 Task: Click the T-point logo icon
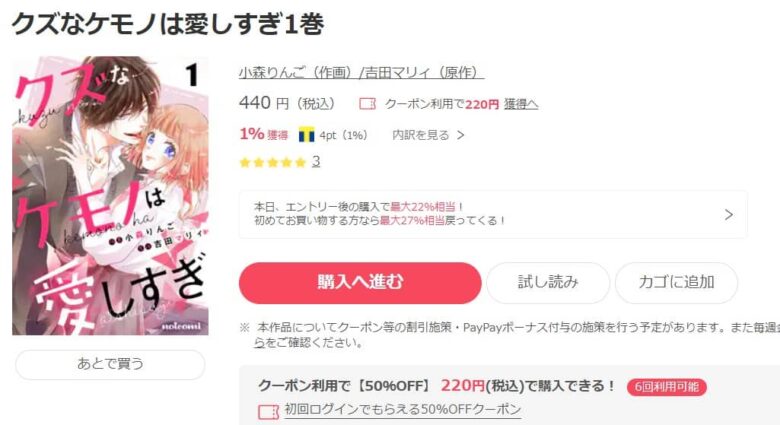[x=306, y=135]
